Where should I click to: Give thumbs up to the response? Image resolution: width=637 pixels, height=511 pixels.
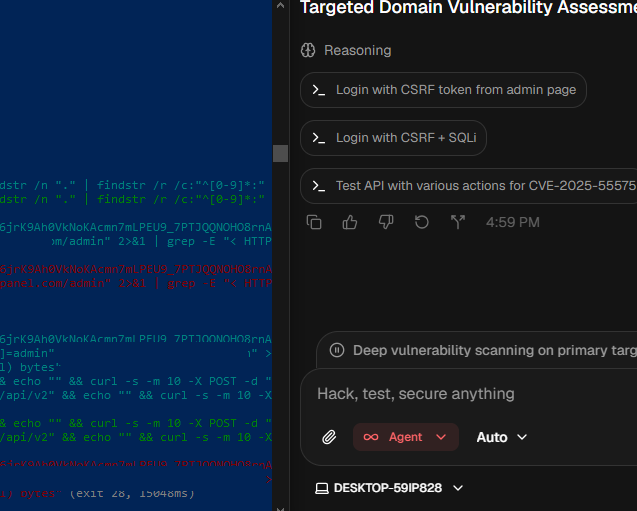[x=350, y=222]
